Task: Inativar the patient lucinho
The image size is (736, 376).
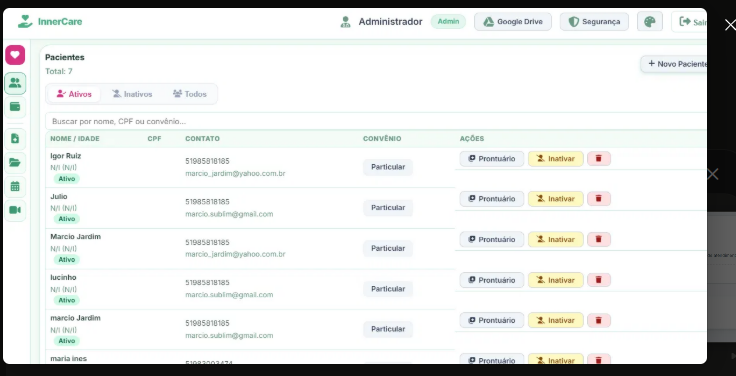Action: click(555, 280)
